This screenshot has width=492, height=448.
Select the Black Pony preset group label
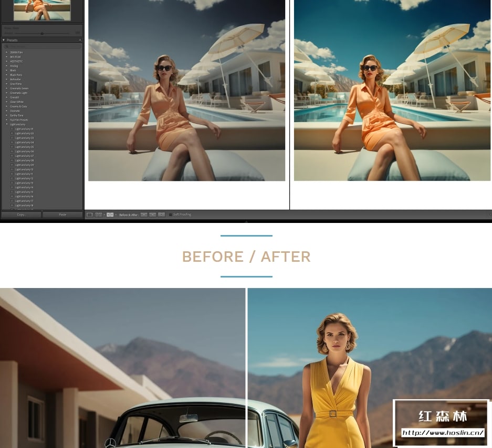point(16,75)
